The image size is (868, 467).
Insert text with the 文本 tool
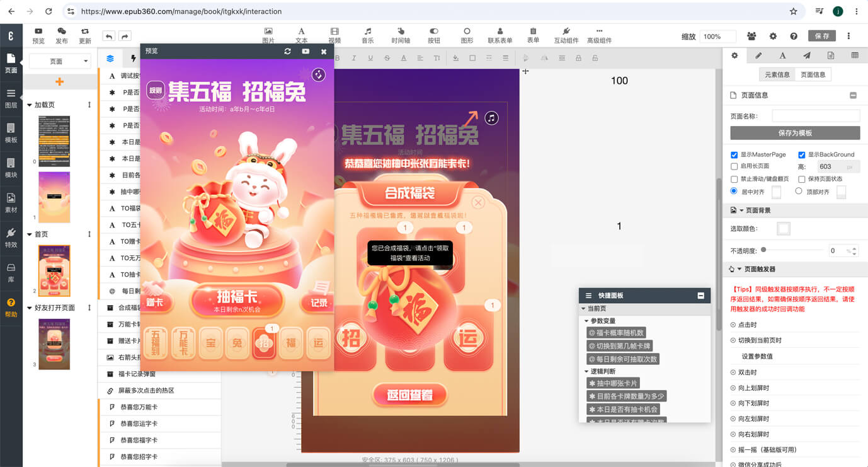[302, 35]
